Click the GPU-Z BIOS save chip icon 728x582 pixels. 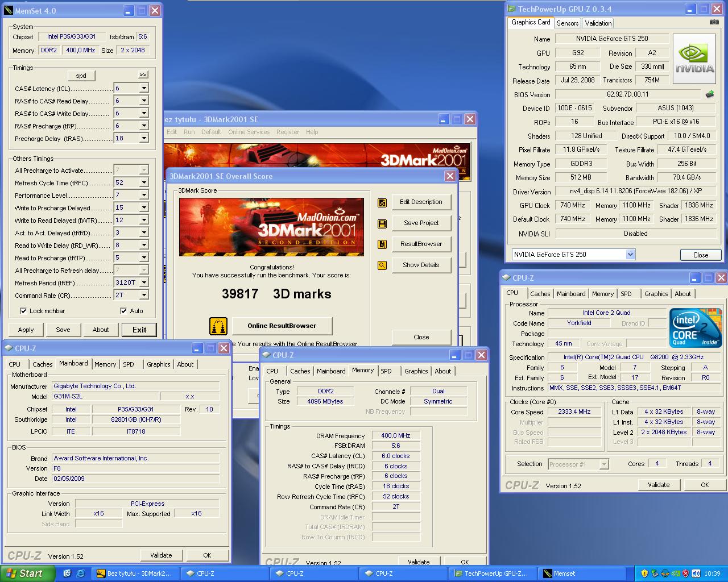[x=710, y=94]
